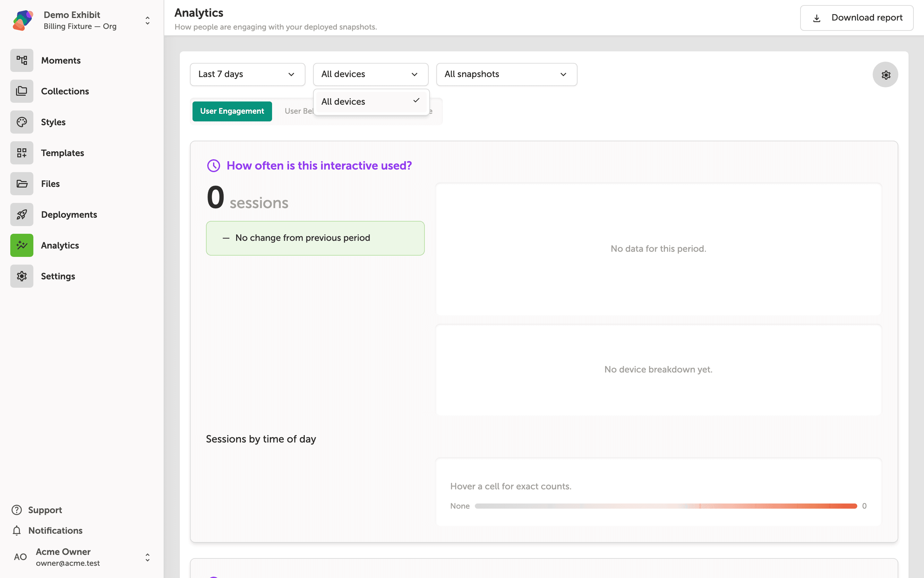Click the owner@acme.test email
This screenshot has width=924, height=578.
pyautogui.click(x=68, y=564)
